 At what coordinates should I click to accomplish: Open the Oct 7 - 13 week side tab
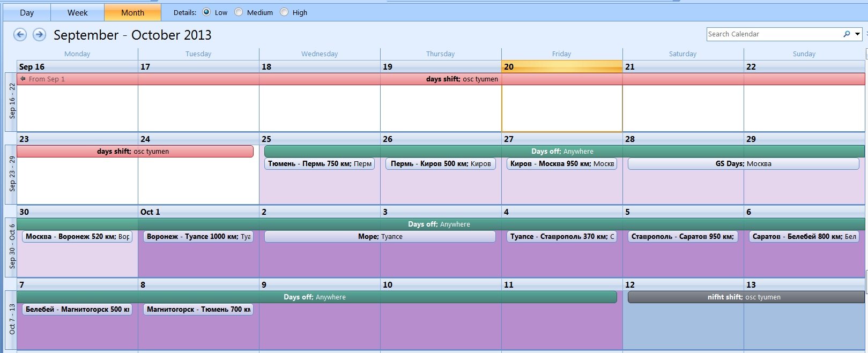pos(11,319)
